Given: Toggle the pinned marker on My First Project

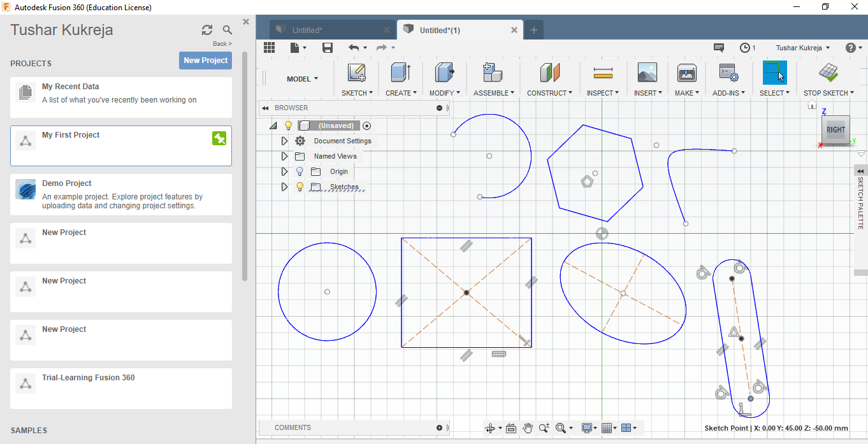Looking at the screenshot, I should tap(219, 138).
